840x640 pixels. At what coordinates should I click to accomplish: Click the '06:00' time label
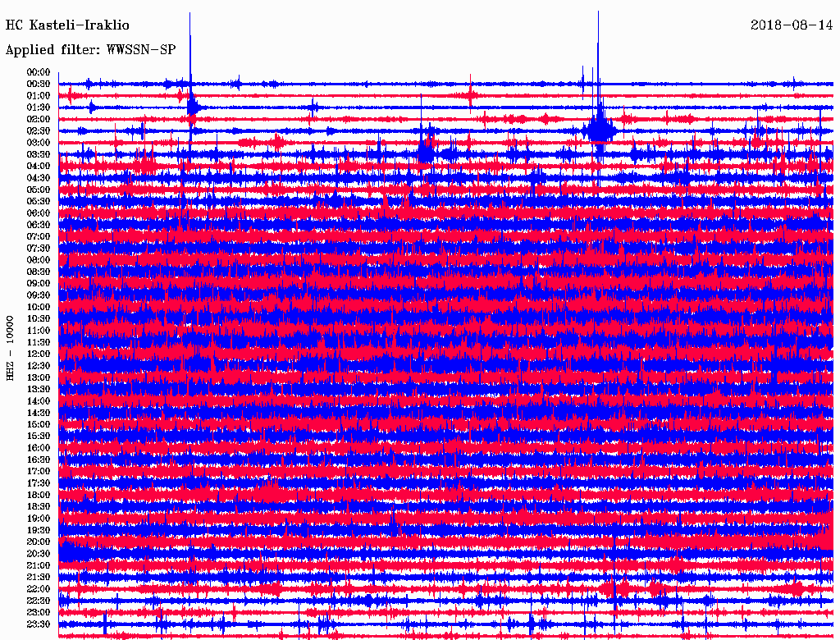[39, 213]
